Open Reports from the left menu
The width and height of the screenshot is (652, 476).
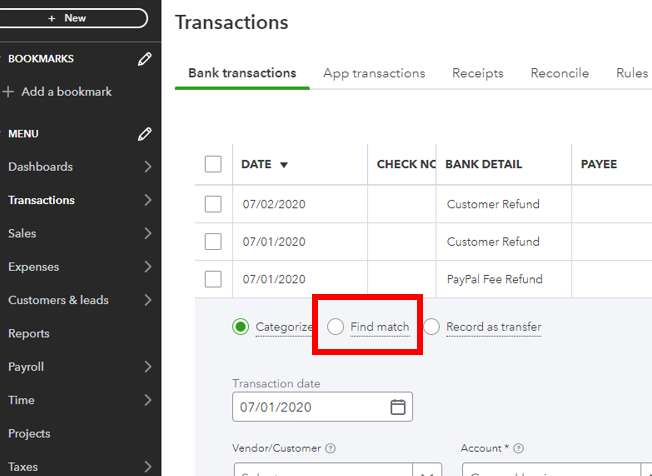point(29,334)
